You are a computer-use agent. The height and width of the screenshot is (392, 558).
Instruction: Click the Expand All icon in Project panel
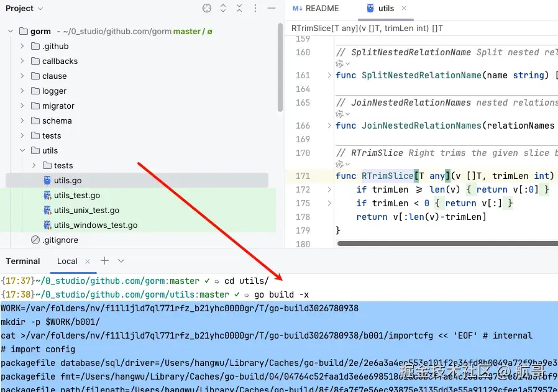click(x=223, y=8)
